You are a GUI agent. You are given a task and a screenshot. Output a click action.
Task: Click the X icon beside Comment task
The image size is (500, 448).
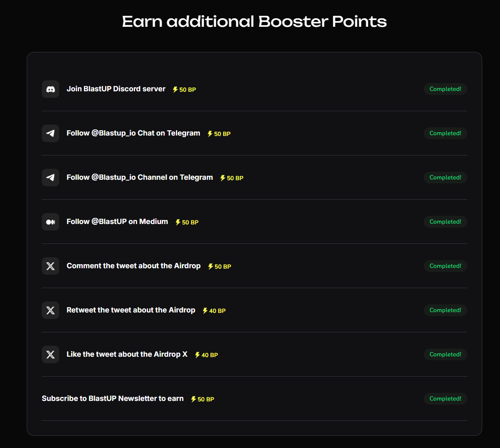tap(50, 266)
